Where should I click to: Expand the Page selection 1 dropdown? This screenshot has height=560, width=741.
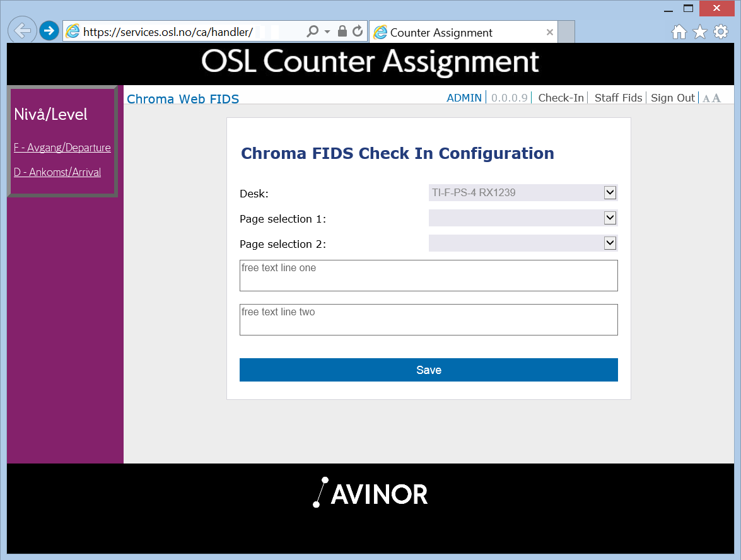(610, 218)
